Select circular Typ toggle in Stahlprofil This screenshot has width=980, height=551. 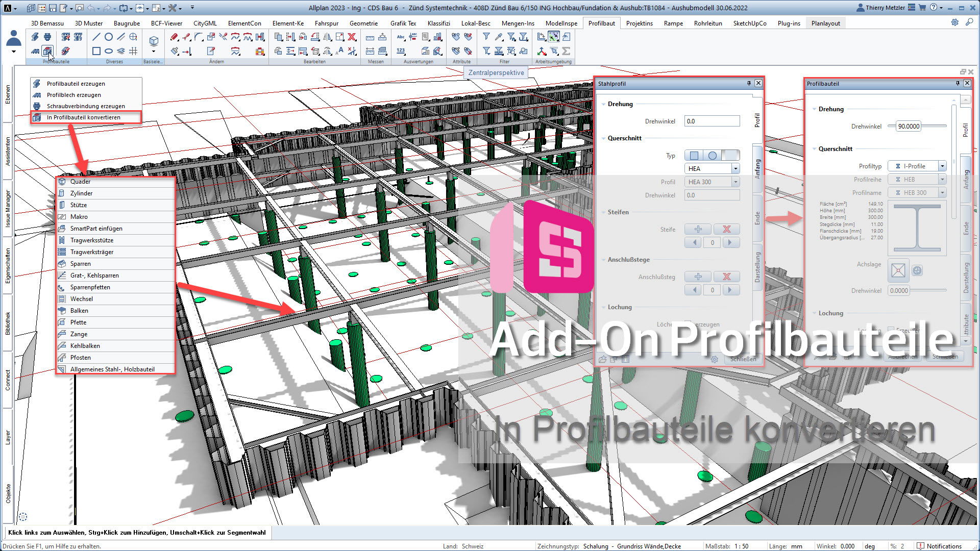point(712,156)
